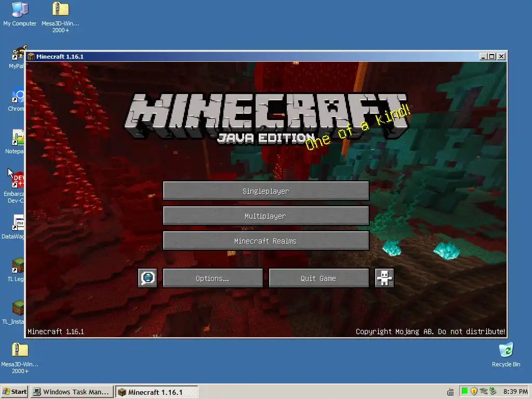
Task: Select the Embarcadero Dev-C++ desktop shortcut
Action: tap(14, 187)
